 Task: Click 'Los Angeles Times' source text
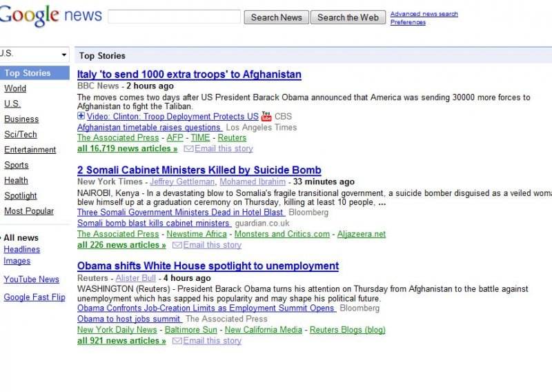point(262,128)
